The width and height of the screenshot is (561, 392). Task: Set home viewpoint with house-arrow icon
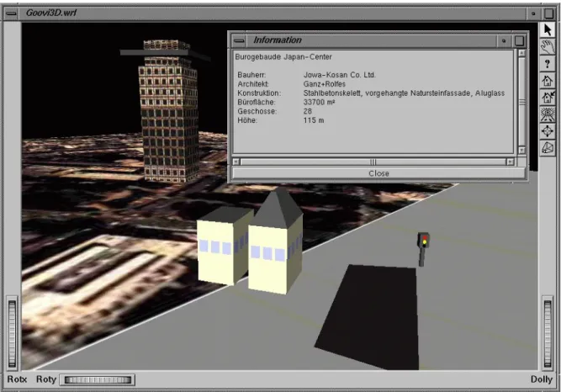548,98
